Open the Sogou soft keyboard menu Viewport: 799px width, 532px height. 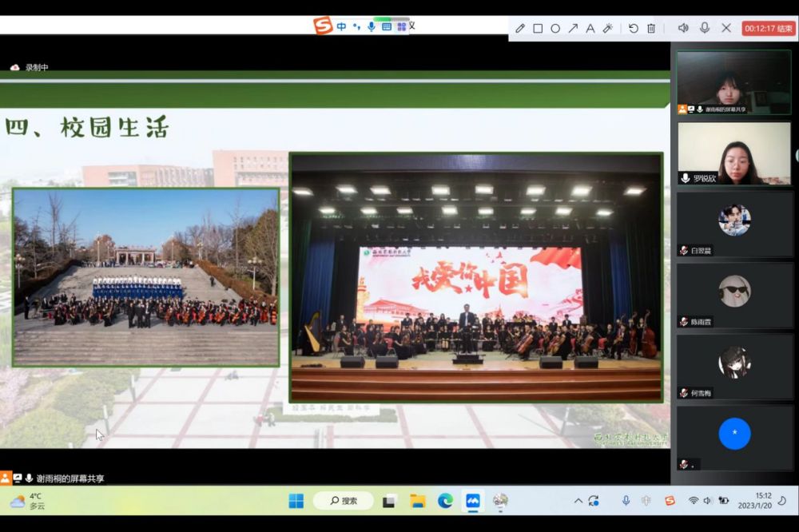pos(387,26)
